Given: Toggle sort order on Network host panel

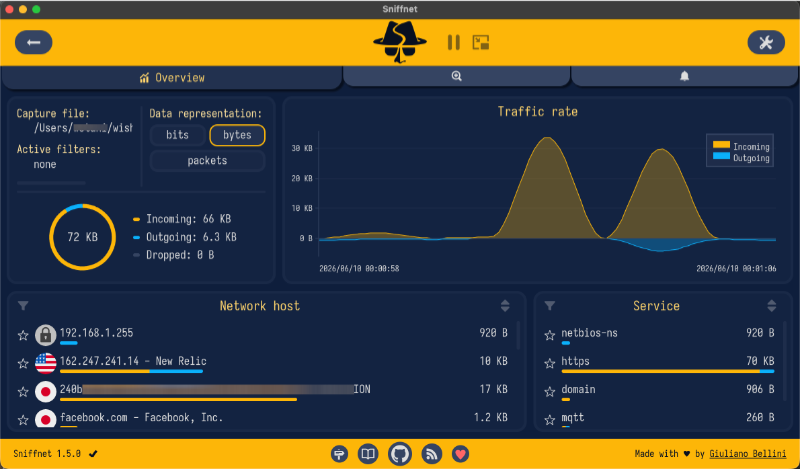Looking at the screenshot, I should [x=505, y=306].
